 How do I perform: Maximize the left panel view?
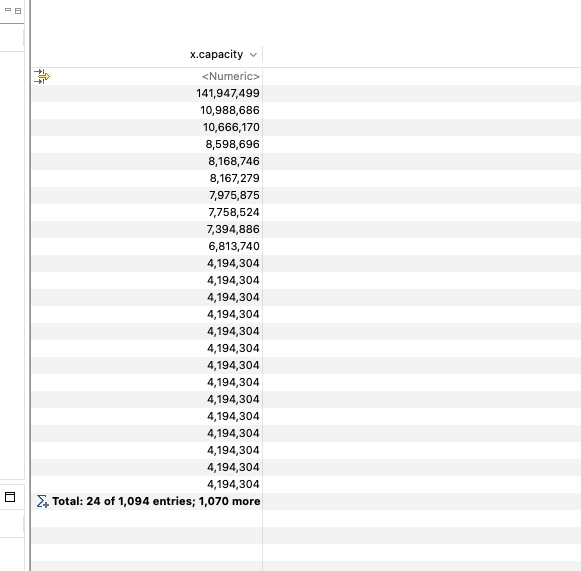tap(18, 11)
